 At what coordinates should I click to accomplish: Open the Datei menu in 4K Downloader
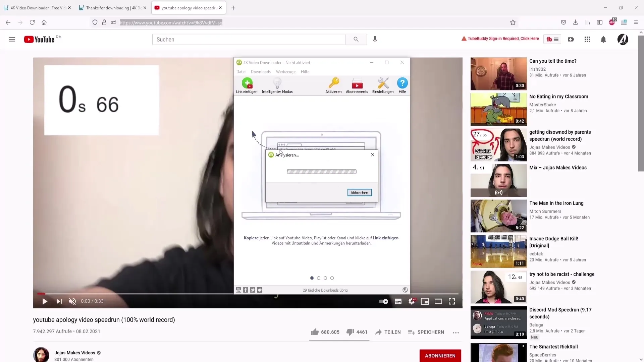pyautogui.click(x=241, y=72)
